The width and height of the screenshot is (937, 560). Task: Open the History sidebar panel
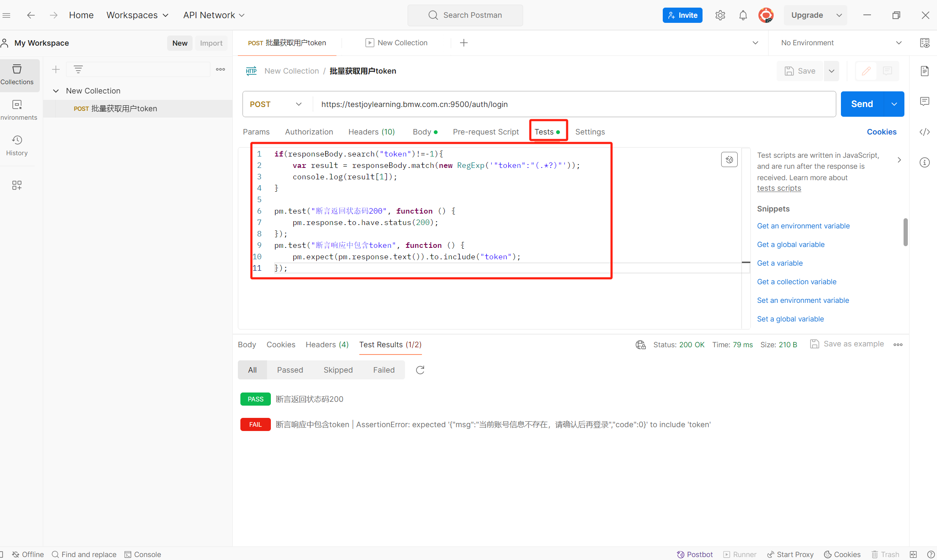[17, 145]
